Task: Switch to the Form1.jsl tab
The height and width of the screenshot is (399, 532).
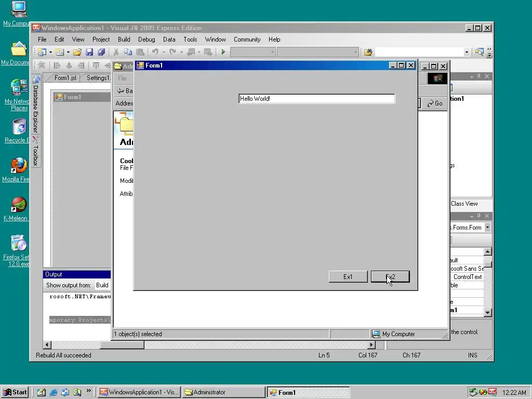Action: click(x=65, y=78)
